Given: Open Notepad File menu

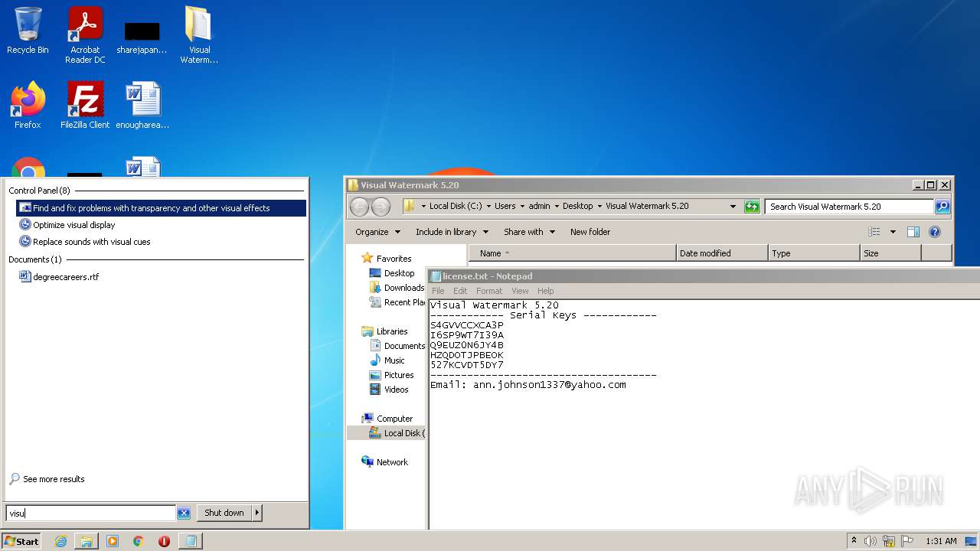Looking at the screenshot, I should click(438, 291).
